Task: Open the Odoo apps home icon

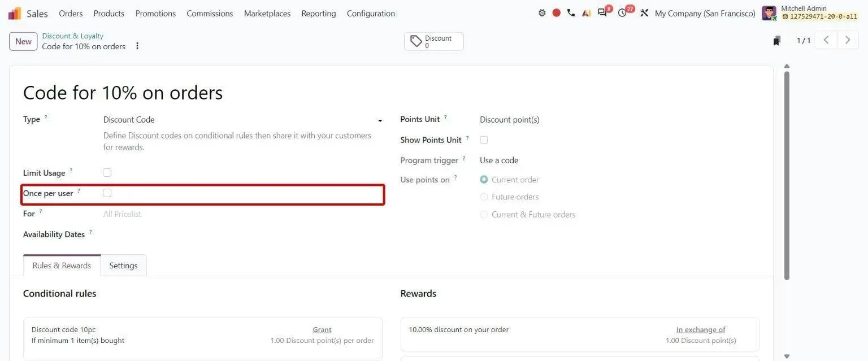Action: [15, 13]
